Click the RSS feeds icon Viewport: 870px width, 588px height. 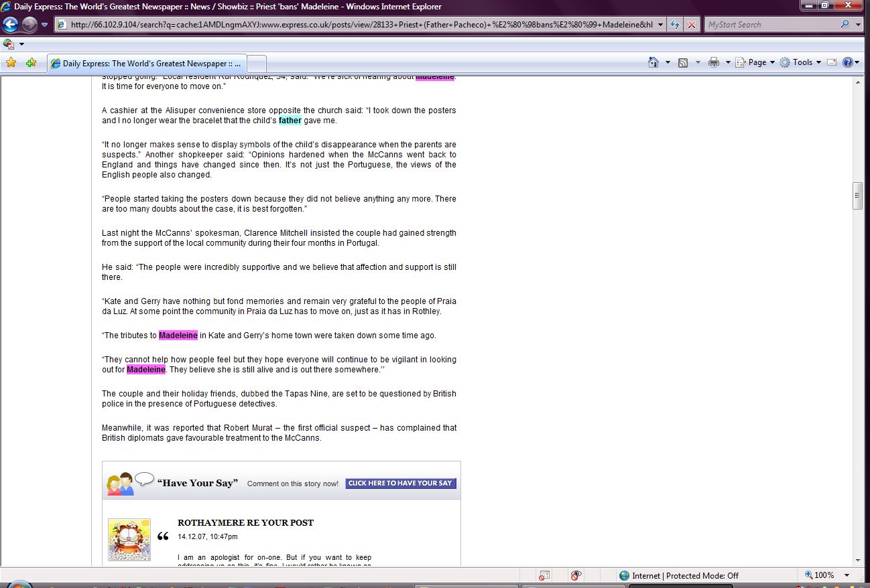pos(683,62)
